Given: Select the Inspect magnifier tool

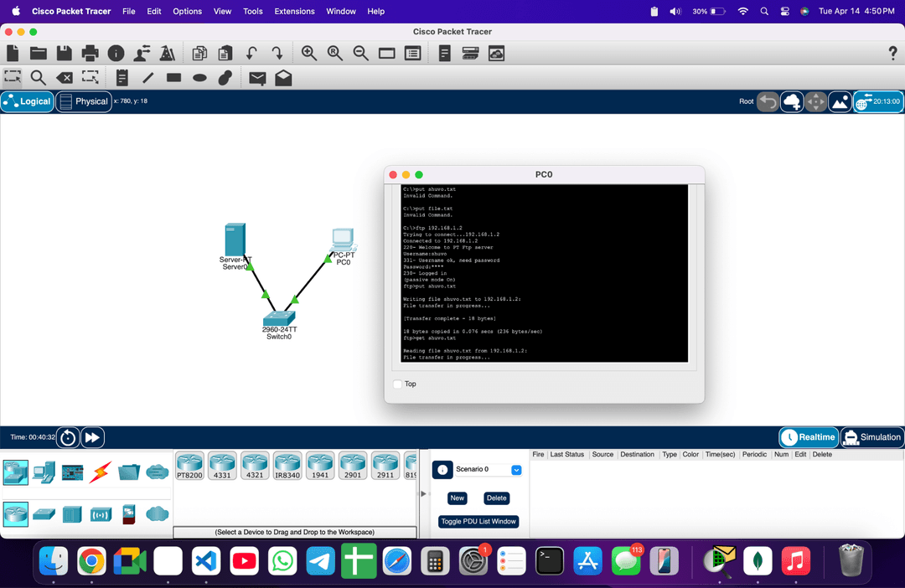Looking at the screenshot, I should coord(38,78).
